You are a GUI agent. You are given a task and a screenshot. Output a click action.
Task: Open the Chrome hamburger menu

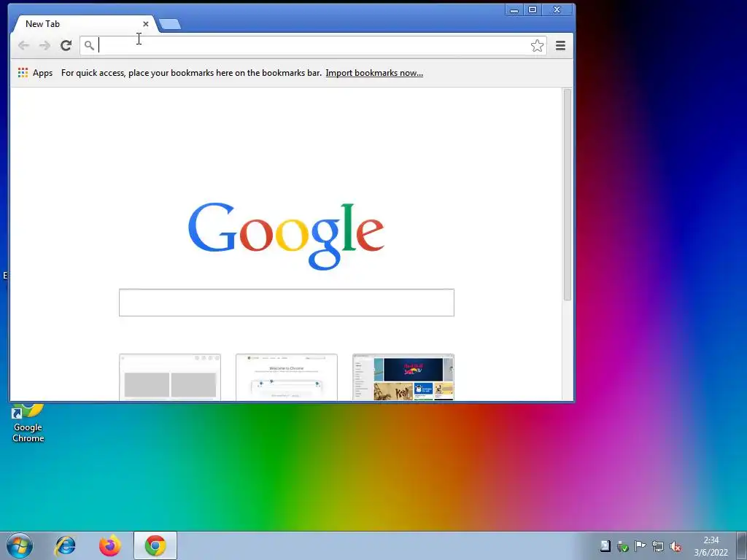click(560, 46)
